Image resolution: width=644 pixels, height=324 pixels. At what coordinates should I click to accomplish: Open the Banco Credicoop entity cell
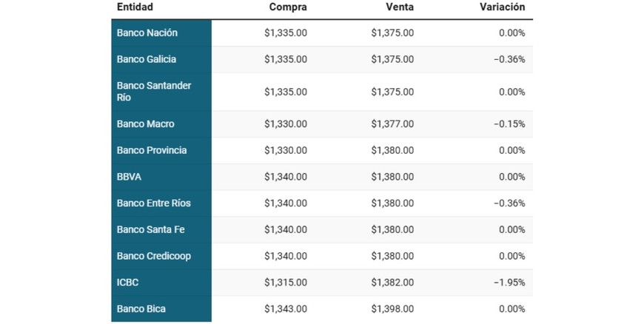[x=152, y=256]
